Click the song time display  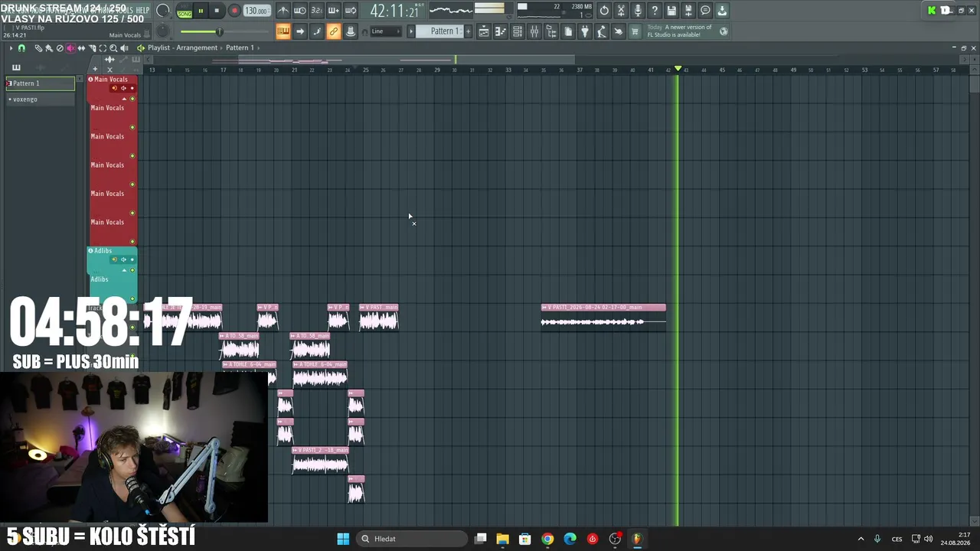[394, 11]
